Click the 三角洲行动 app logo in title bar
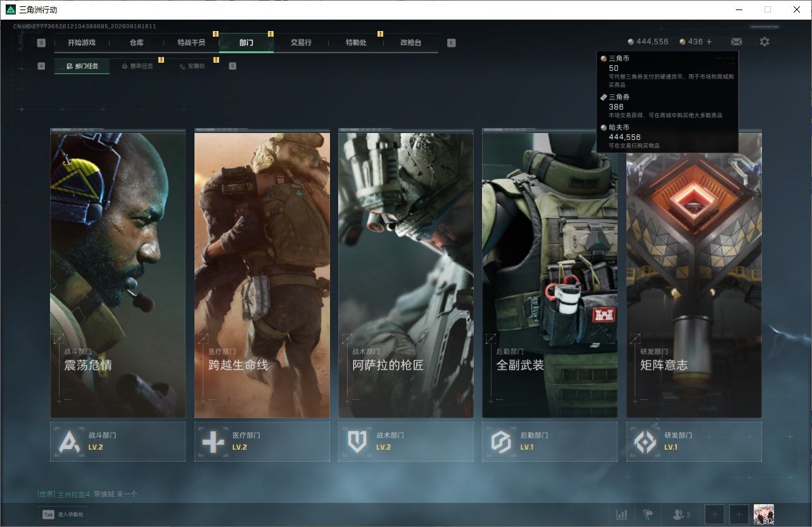The width and height of the screenshot is (812, 527). coord(11,10)
